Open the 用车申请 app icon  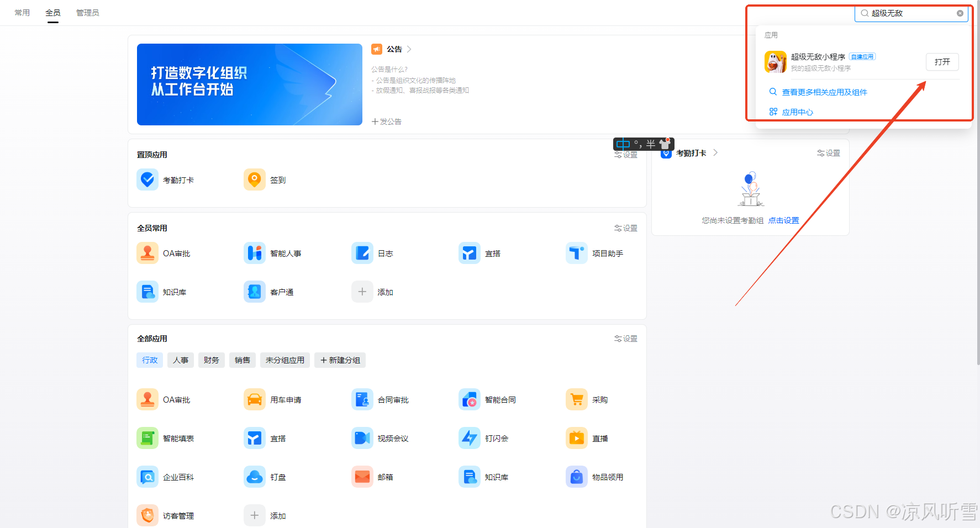[255, 399]
